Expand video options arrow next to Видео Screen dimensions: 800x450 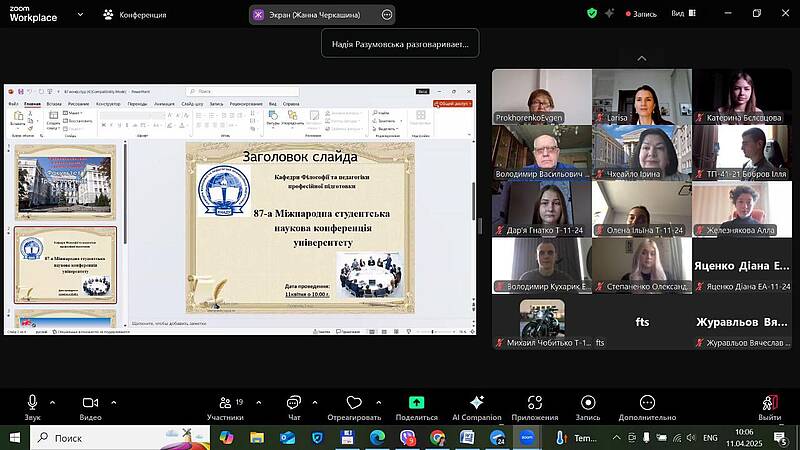pyautogui.click(x=112, y=402)
